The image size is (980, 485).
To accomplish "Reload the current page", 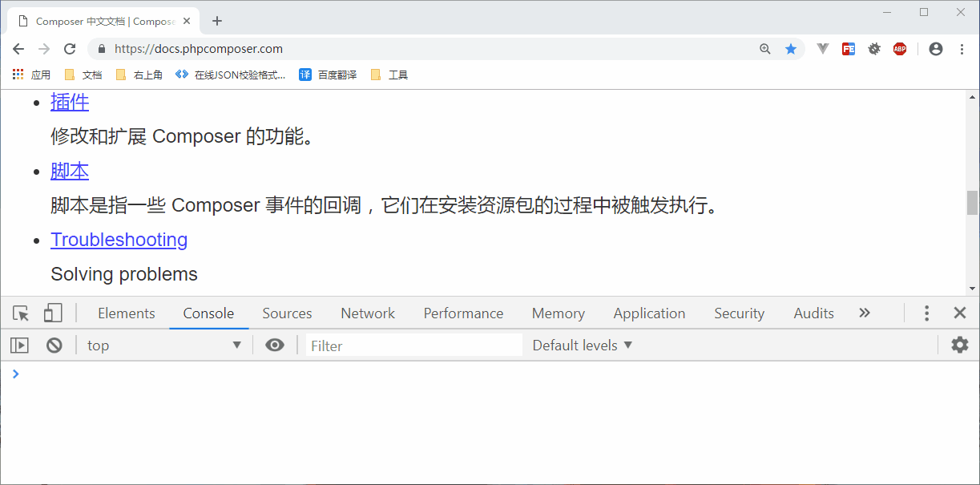I will point(70,49).
